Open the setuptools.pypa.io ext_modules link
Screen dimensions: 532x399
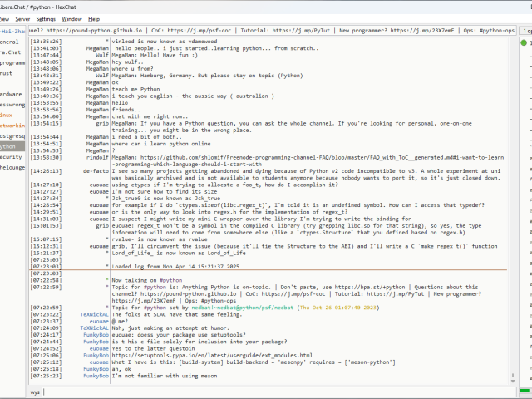206,354
